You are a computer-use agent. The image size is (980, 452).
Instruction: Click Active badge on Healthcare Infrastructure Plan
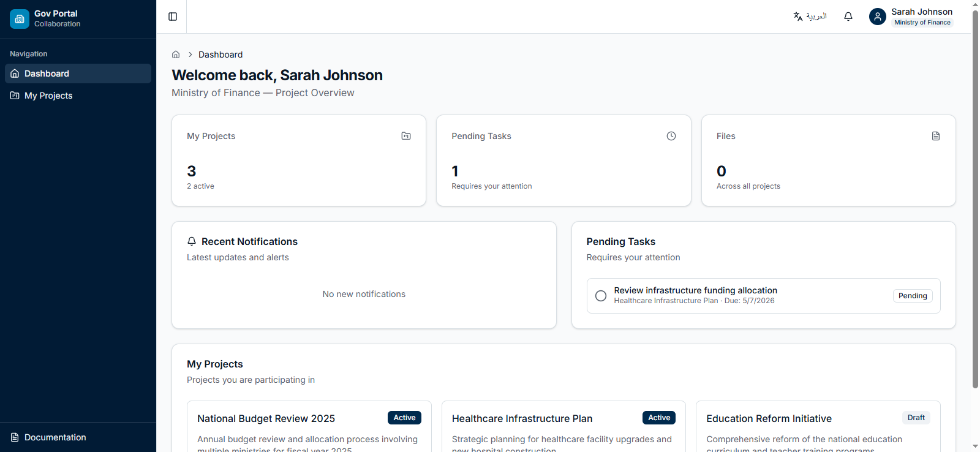(x=659, y=418)
